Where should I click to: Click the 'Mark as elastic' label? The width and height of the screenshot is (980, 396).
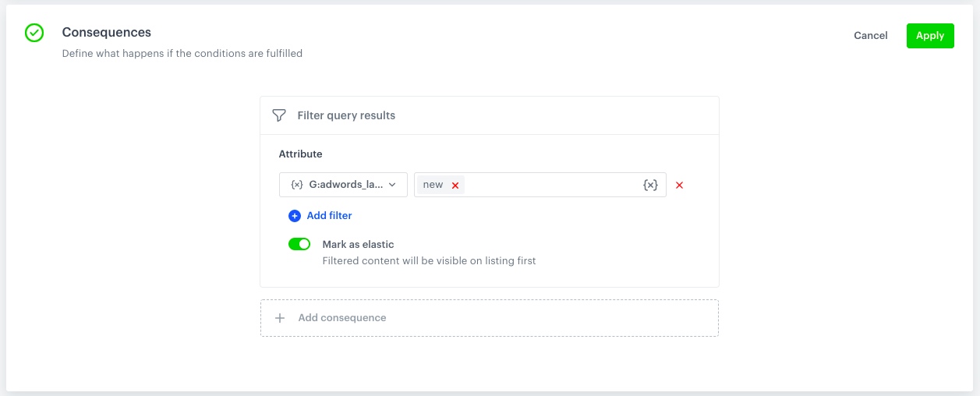(x=358, y=245)
